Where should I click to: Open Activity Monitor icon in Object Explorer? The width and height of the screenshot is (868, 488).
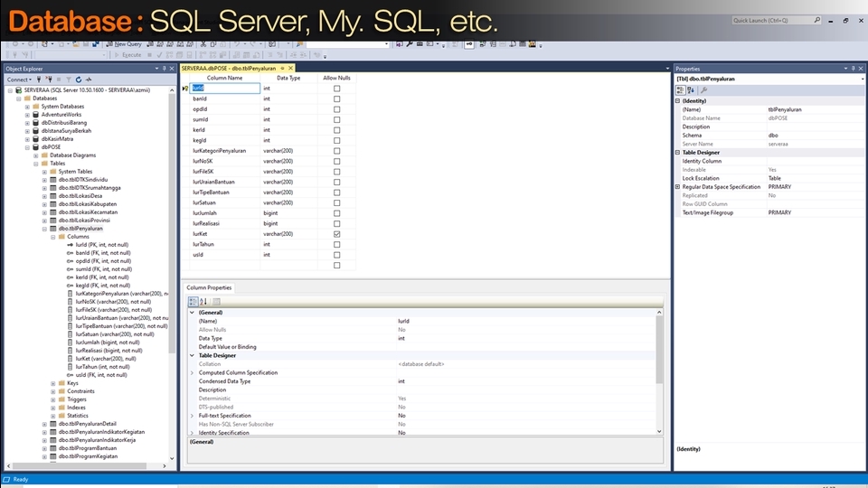pos(89,80)
